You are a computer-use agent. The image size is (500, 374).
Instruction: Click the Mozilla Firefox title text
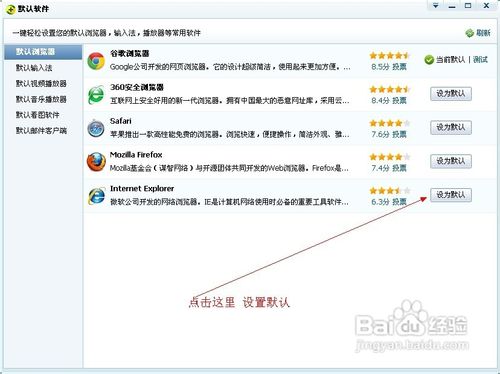coord(136,155)
